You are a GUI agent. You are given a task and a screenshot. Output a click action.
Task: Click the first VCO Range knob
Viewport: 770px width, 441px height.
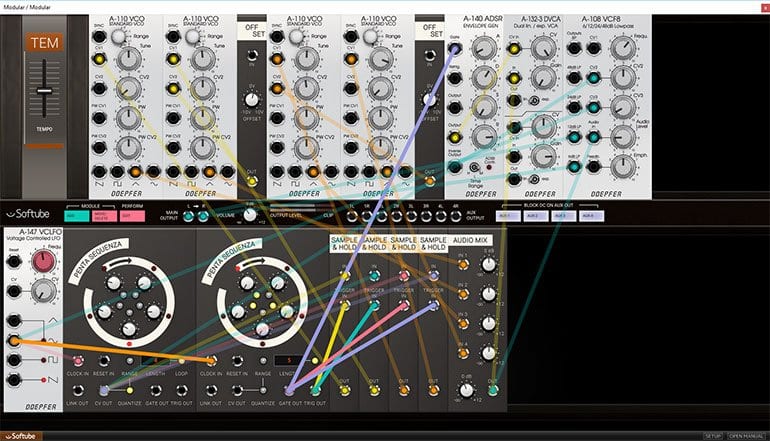tap(118, 36)
